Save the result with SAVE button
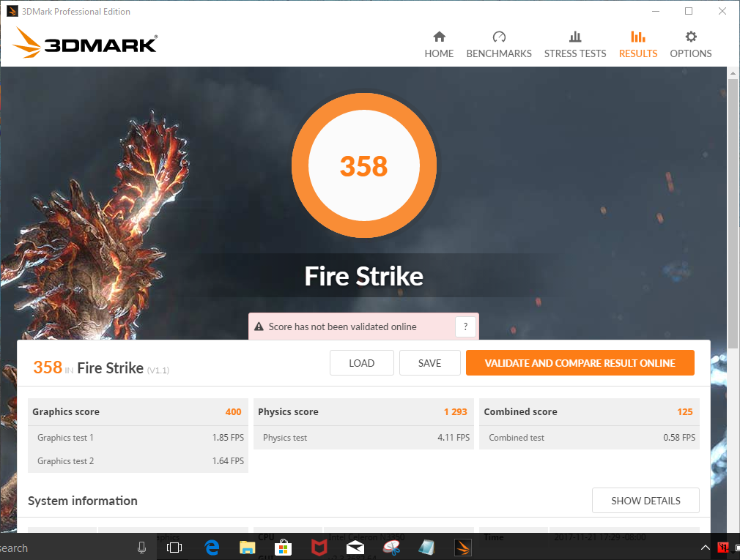The image size is (740, 560). click(429, 363)
